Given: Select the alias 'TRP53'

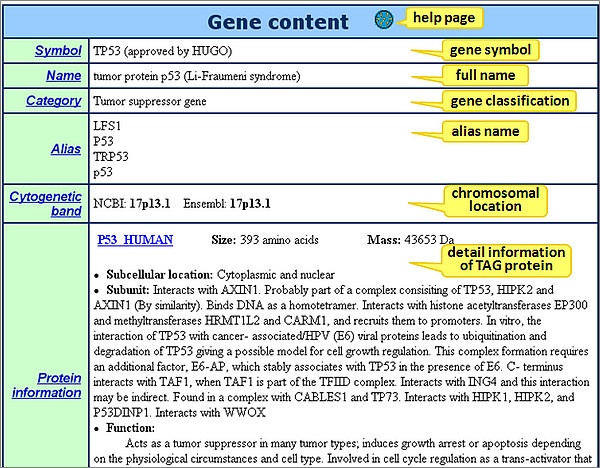Looking at the screenshot, I should pyautogui.click(x=111, y=157).
